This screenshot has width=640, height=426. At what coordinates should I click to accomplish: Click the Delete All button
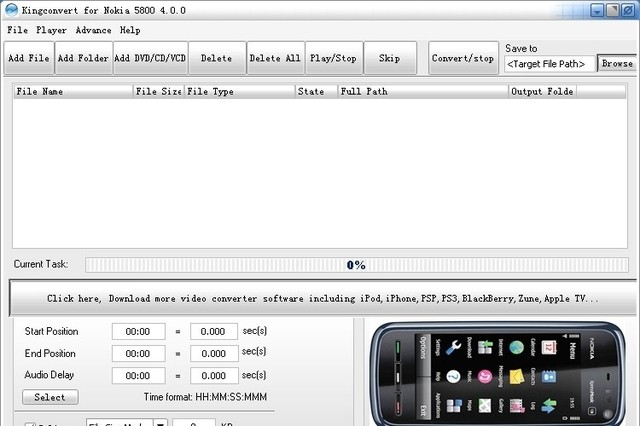click(x=276, y=58)
